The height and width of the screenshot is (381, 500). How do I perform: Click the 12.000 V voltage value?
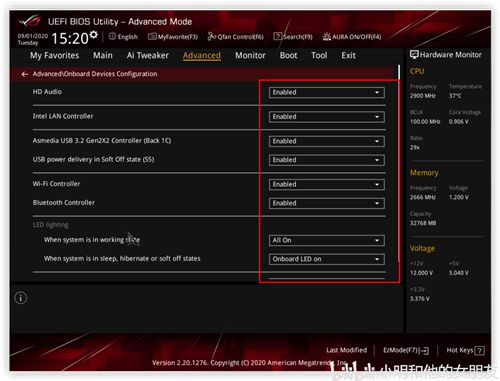tap(421, 273)
